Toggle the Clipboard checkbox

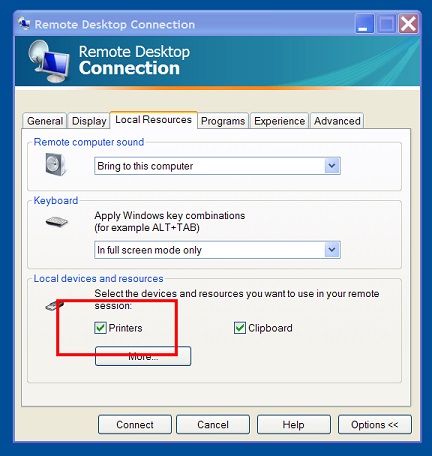pyautogui.click(x=240, y=328)
